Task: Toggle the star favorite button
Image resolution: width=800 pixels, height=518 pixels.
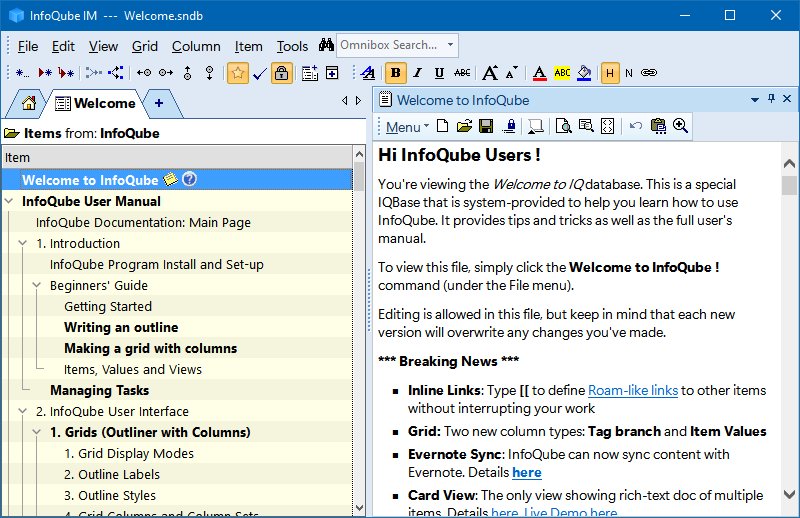Action: pos(238,73)
